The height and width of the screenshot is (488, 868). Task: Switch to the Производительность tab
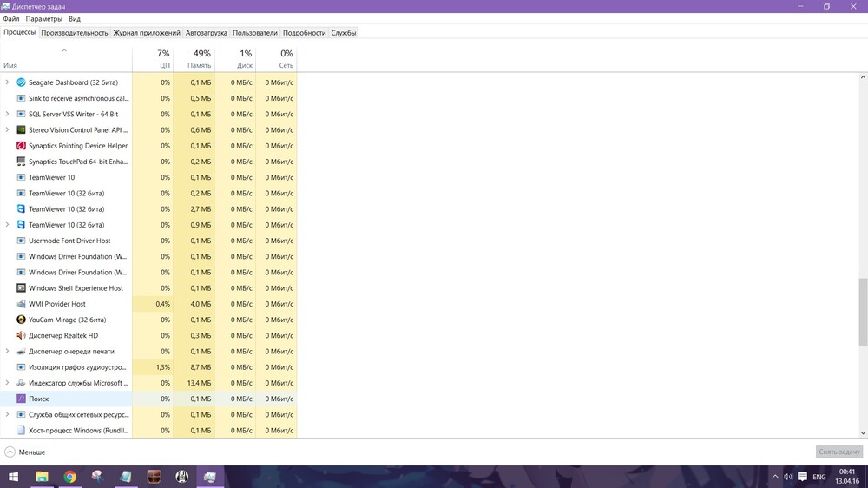pyautogui.click(x=74, y=33)
